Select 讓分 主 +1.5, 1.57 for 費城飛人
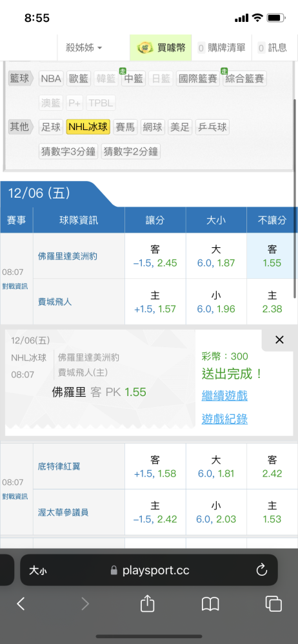 click(155, 302)
